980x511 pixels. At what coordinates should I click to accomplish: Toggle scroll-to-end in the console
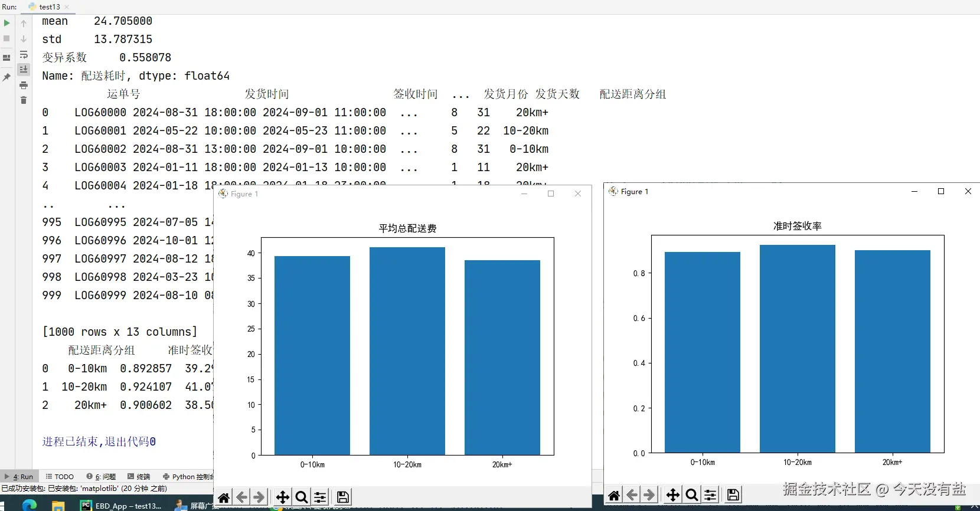click(x=24, y=69)
